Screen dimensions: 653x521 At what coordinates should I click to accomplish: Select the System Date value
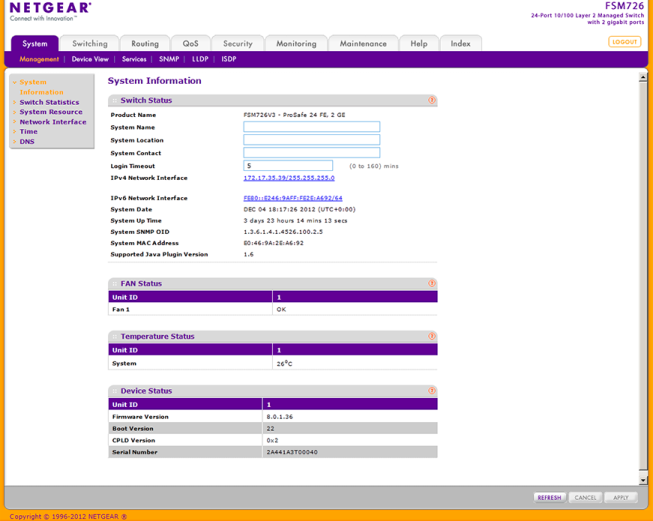pyautogui.click(x=299, y=209)
